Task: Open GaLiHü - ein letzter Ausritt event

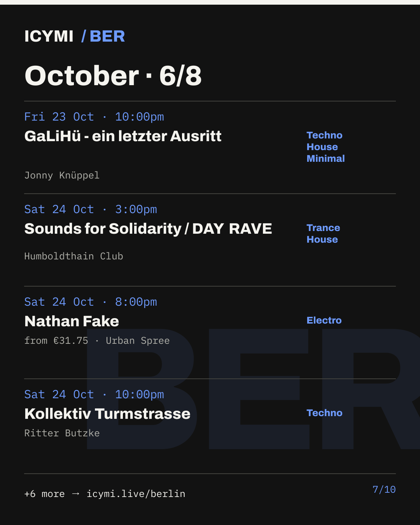Action: (x=123, y=136)
